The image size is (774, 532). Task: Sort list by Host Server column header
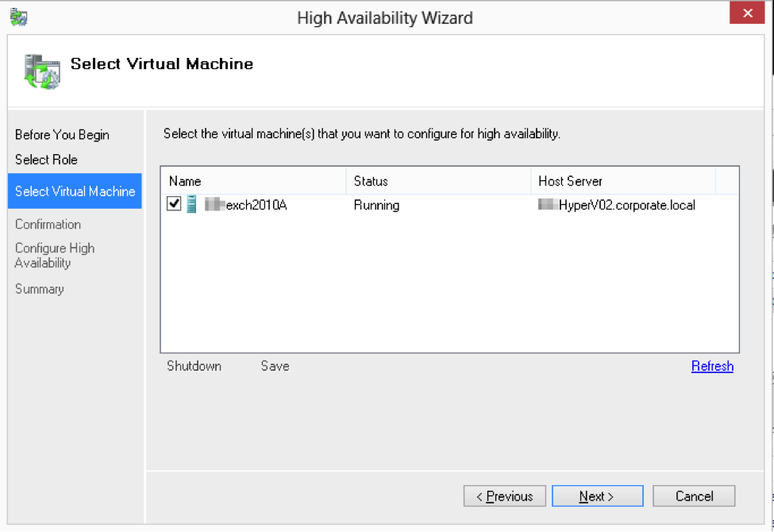pyautogui.click(x=622, y=181)
